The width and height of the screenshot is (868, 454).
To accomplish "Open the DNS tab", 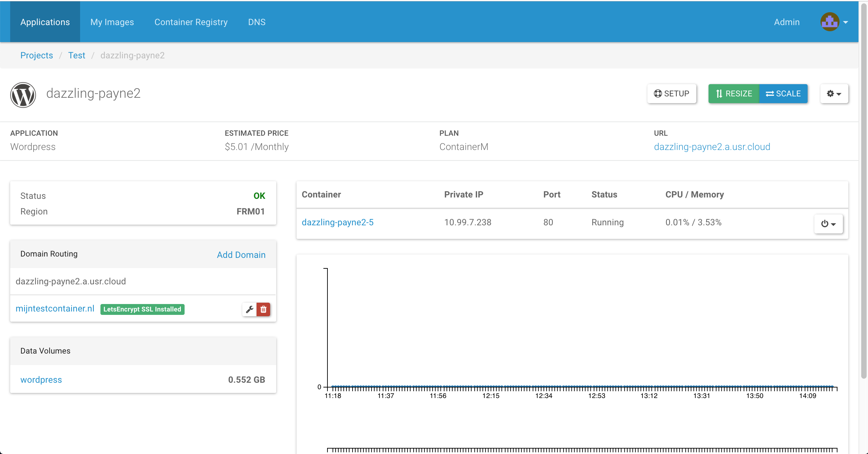I will (x=257, y=22).
